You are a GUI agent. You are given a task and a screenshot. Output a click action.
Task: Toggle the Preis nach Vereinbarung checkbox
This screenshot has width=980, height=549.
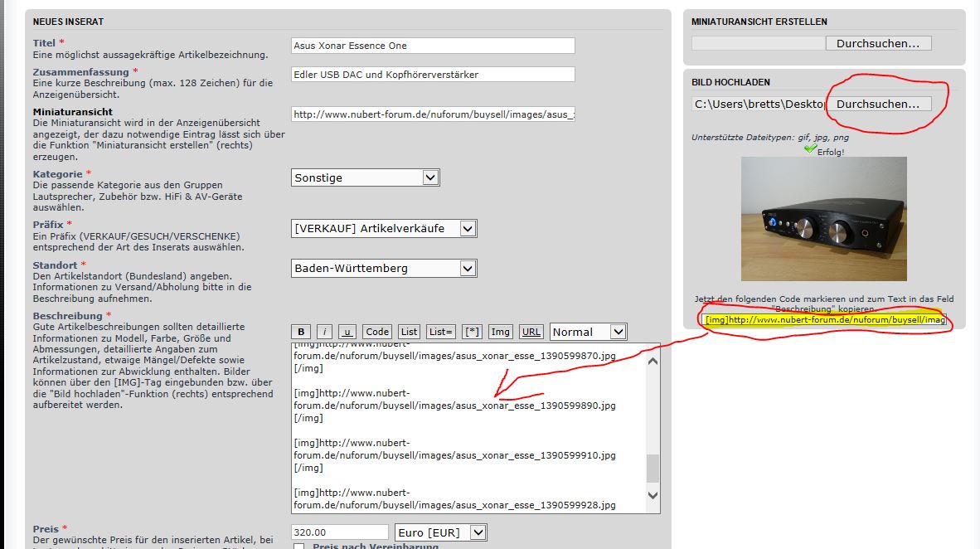pos(298,547)
